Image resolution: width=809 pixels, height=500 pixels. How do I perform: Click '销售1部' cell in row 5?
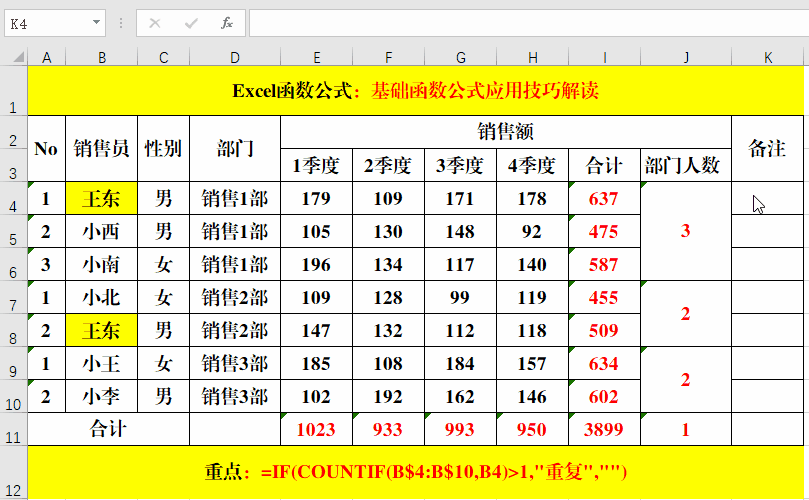pyautogui.click(x=235, y=231)
